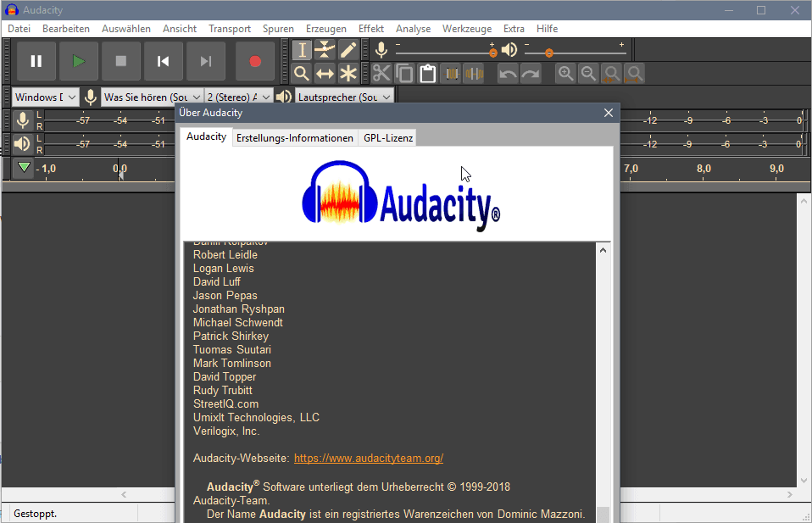
Task: Open the audio host dropdown (Windows)
Action: coord(45,97)
